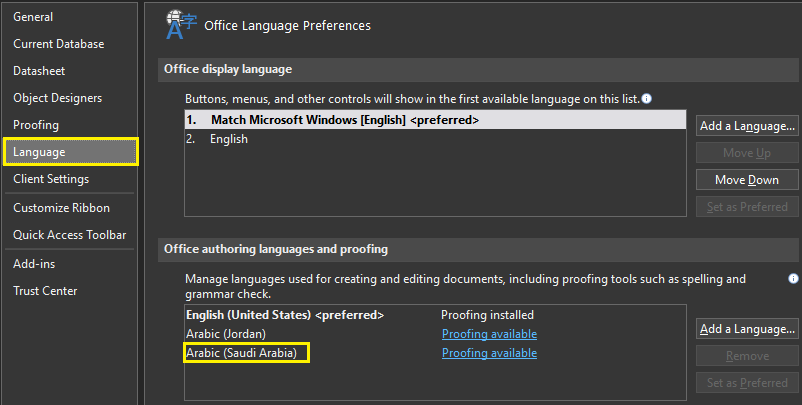Open the Trust Center category

[45, 291]
